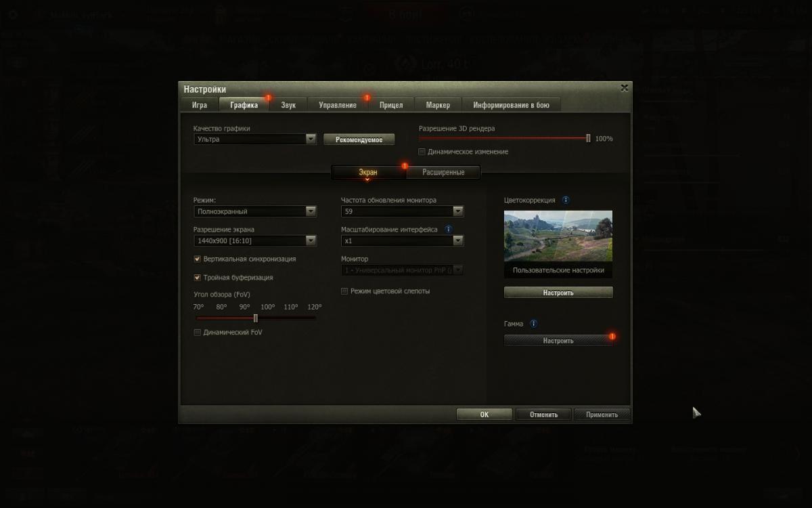This screenshot has width=812, height=508.
Task: Confirm settings with OK button
Action: [x=484, y=415]
